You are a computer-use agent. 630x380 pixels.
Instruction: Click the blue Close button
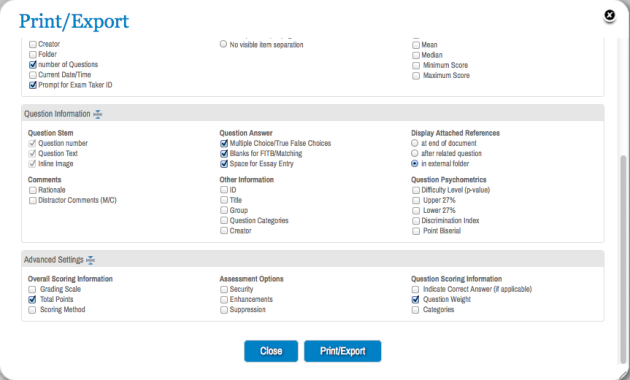[x=271, y=351]
